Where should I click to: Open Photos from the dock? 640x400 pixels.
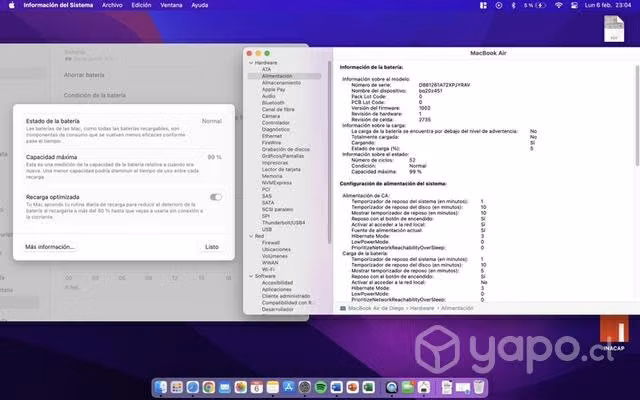[x=241, y=387]
